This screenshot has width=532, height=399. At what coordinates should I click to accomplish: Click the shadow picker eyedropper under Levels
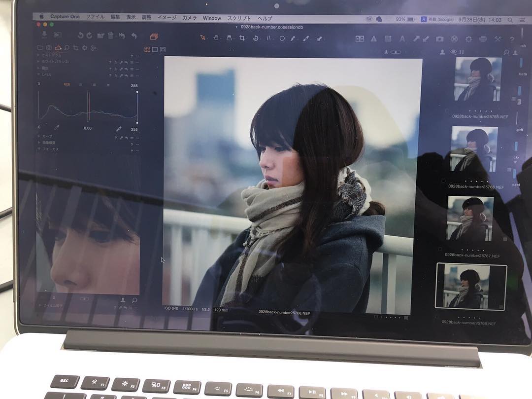[57, 127]
